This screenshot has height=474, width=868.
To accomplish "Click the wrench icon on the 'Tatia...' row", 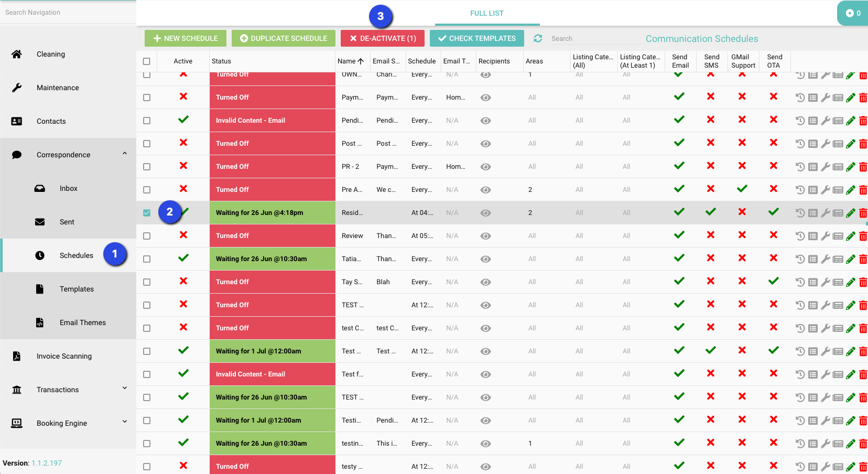I will pyautogui.click(x=825, y=259).
